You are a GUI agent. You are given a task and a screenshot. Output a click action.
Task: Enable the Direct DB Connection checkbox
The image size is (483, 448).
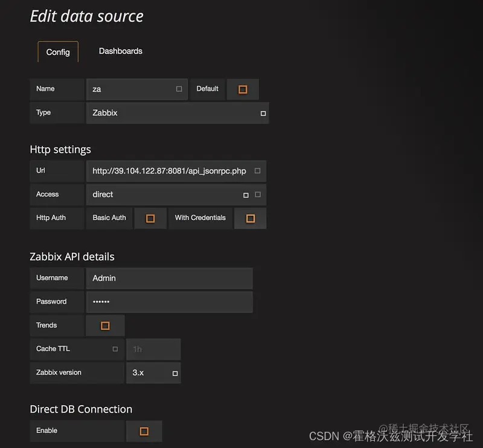tap(144, 431)
